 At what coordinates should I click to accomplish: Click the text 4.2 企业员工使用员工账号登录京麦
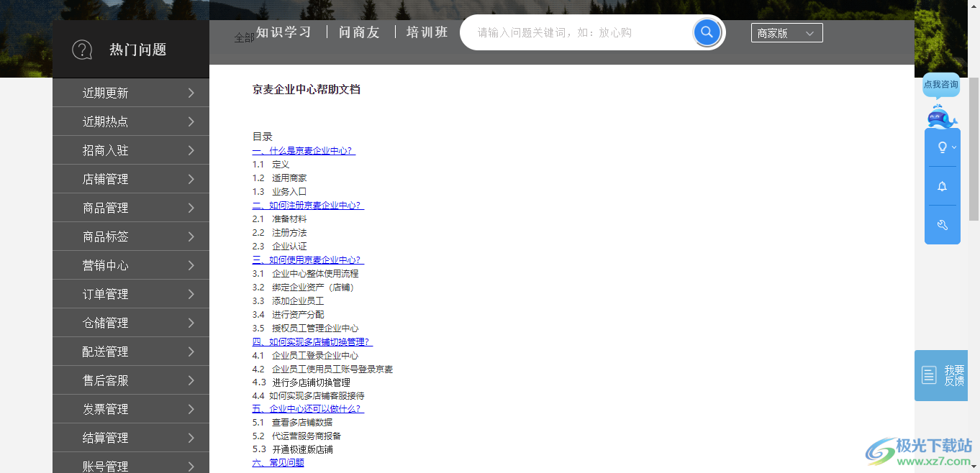coord(323,369)
